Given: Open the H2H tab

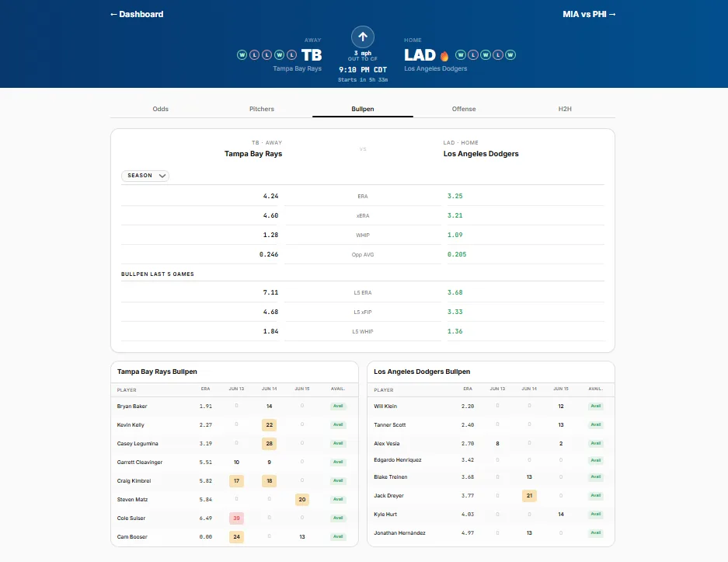Looking at the screenshot, I should click(x=565, y=109).
